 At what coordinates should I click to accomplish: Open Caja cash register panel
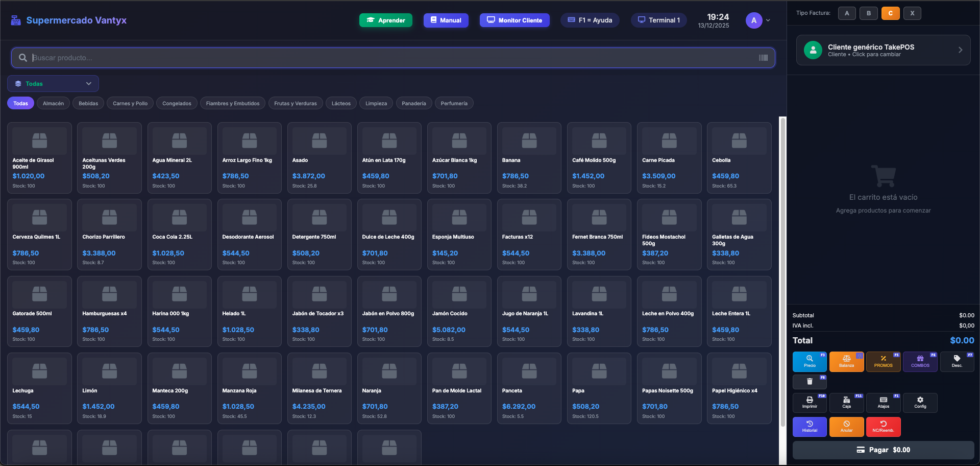point(846,403)
